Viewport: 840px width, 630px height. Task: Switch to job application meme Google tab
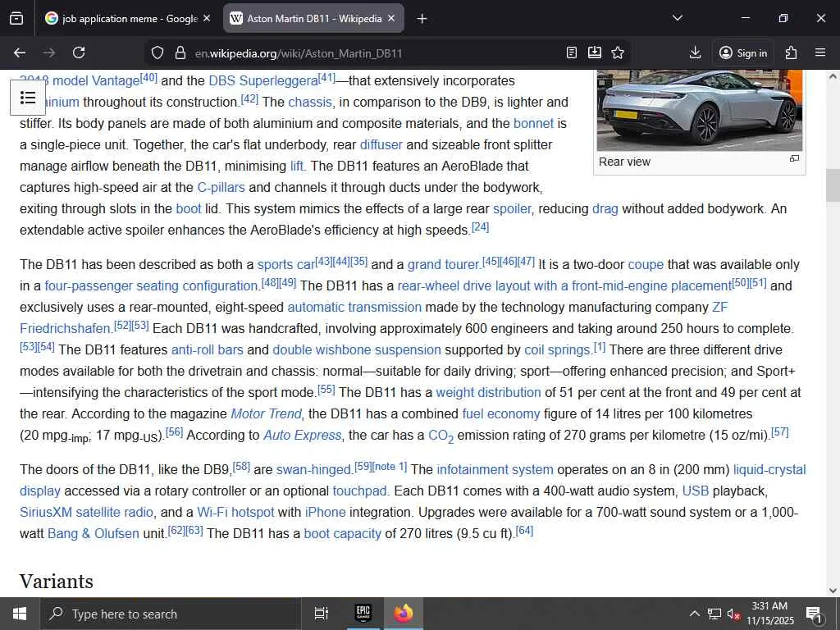click(128, 18)
